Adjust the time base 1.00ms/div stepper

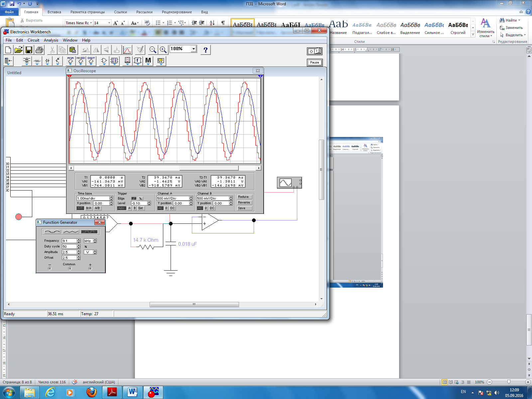tap(111, 198)
